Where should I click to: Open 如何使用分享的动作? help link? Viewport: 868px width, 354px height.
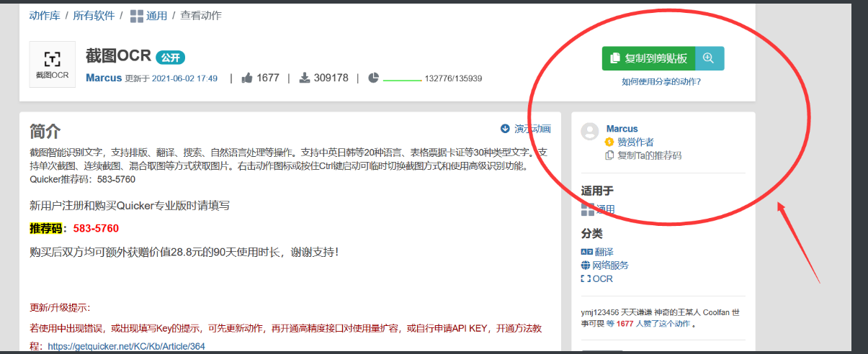pos(661,82)
